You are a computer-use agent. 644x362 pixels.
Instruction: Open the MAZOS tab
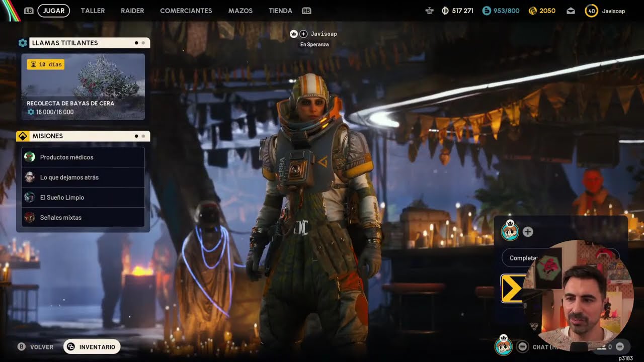[240, 11]
